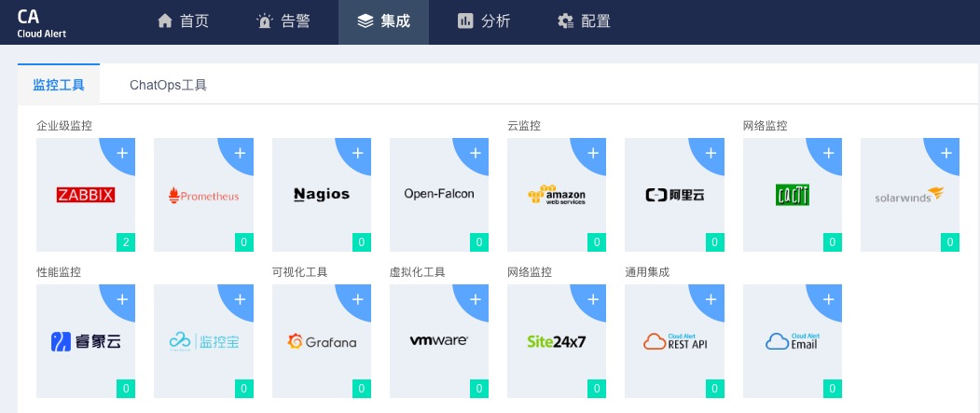Open REST API integration count badge
Image resolution: width=980 pixels, height=413 pixels.
pos(714,389)
